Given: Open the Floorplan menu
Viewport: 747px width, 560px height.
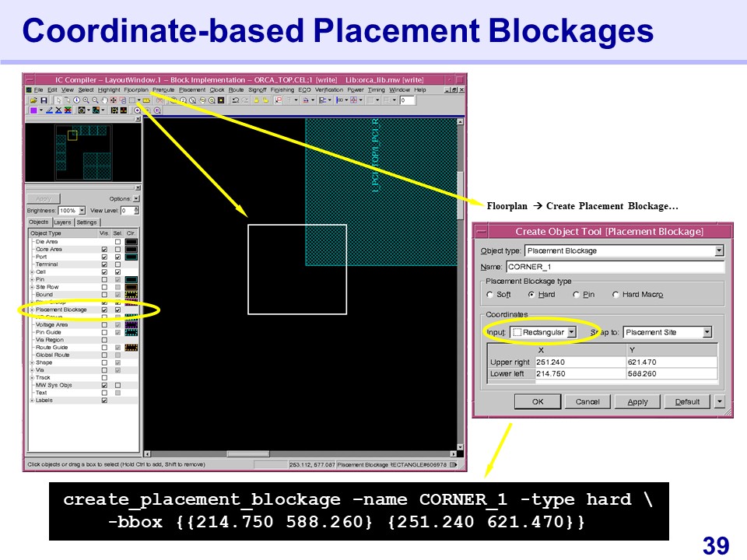Looking at the screenshot, I should [x=135, y=90].
